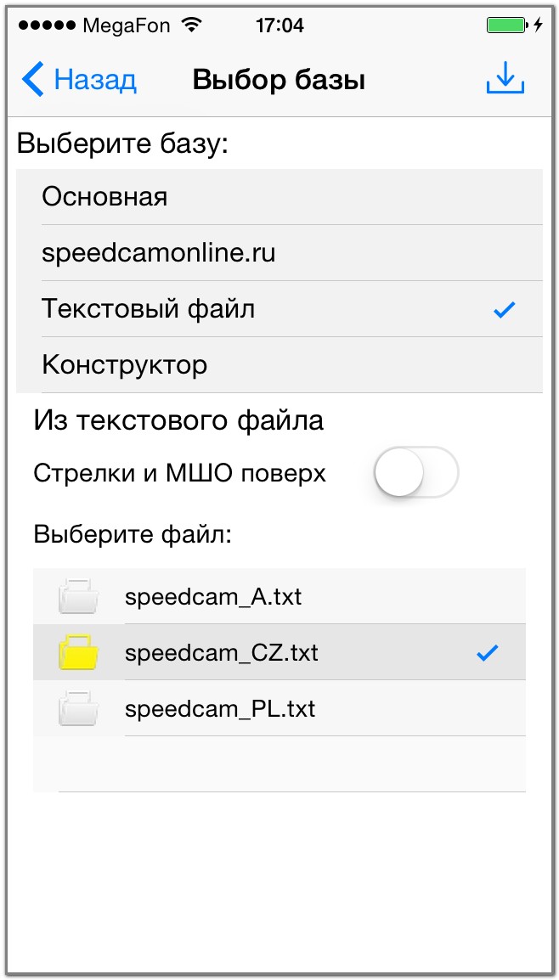
Task: Tap the checkmark on speedcam_CZ.txt row
Action: pyautogui.click(x=488, y=652)
